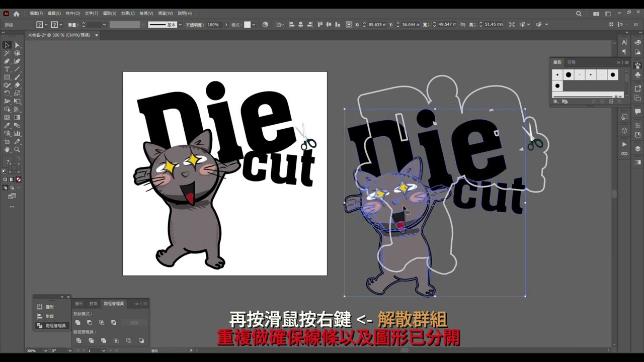Close the 未命名-2 document tab

pos(96,35)
